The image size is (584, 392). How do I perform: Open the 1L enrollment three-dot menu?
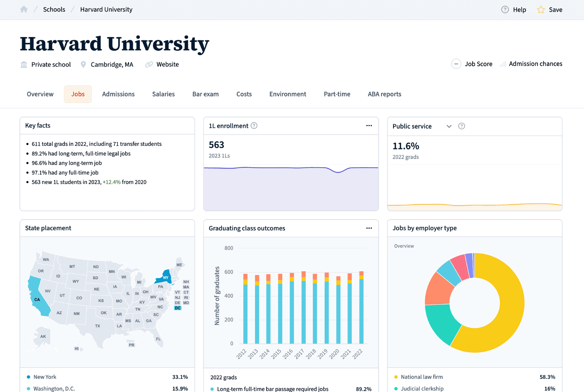pos(369,126)
